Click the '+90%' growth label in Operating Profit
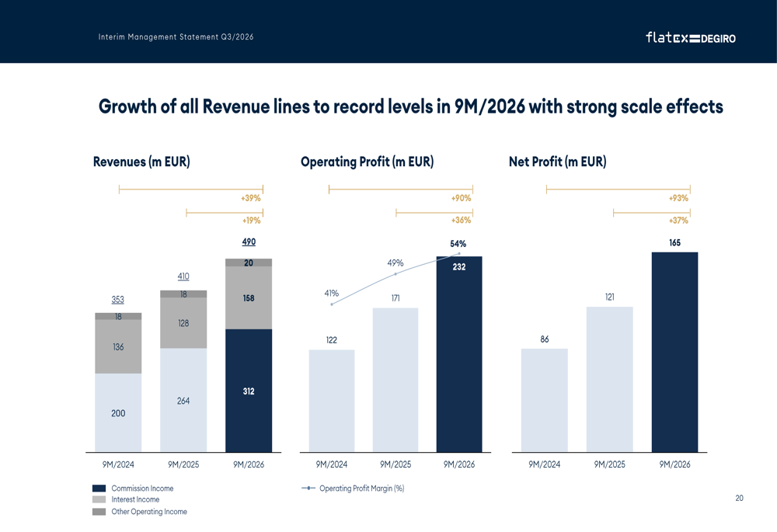Viewport: 777px width, 532px height. [x=461, y=198]
